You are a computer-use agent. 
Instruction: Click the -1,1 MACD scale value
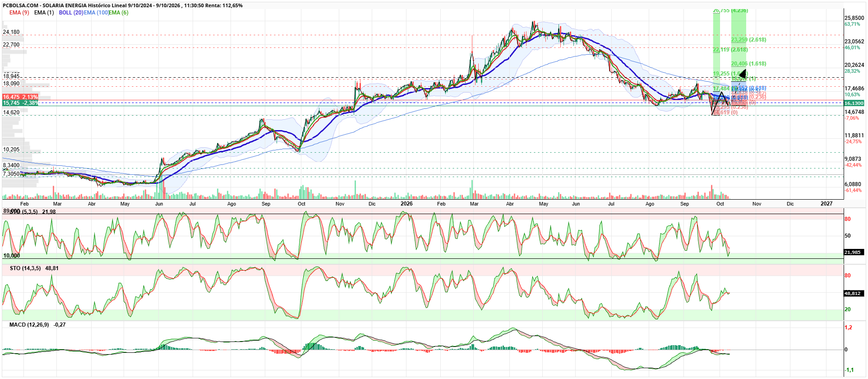pos(849,370)
